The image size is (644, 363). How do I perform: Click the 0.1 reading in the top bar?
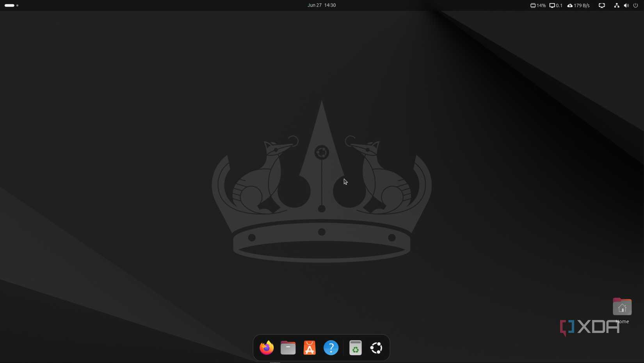coord(559,5)
